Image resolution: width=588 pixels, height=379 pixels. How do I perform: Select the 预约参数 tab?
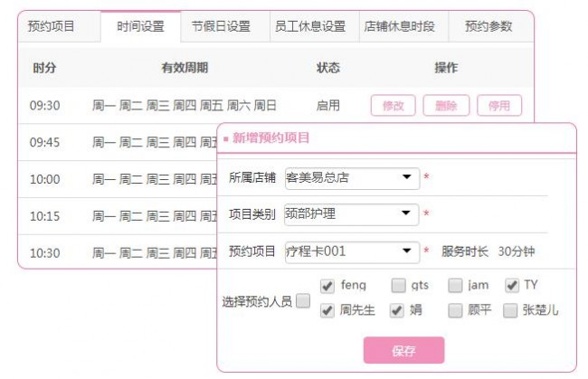(x=488, y=26)
